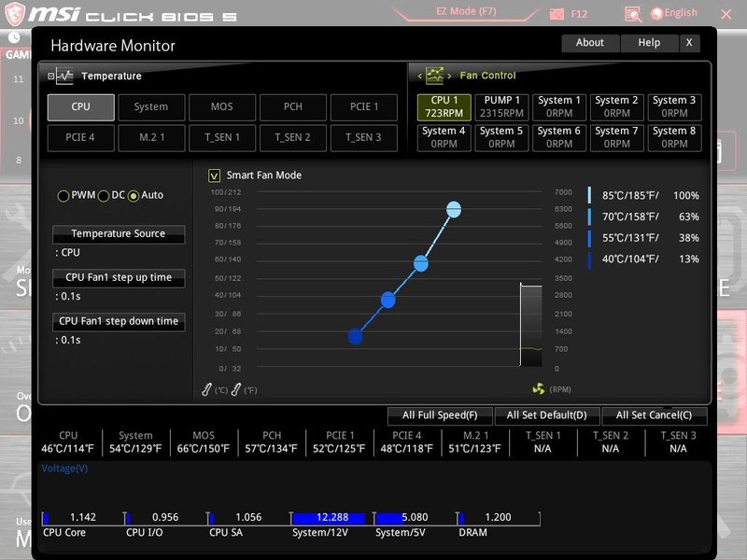
Task: Click the MSI dragon shield logo
Action: 14,14
